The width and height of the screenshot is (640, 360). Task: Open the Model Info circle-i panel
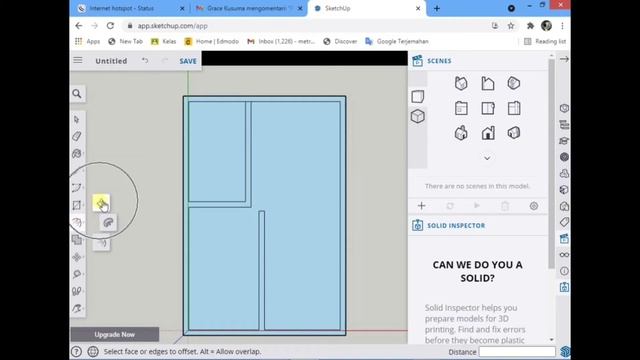tap(564, 271)
